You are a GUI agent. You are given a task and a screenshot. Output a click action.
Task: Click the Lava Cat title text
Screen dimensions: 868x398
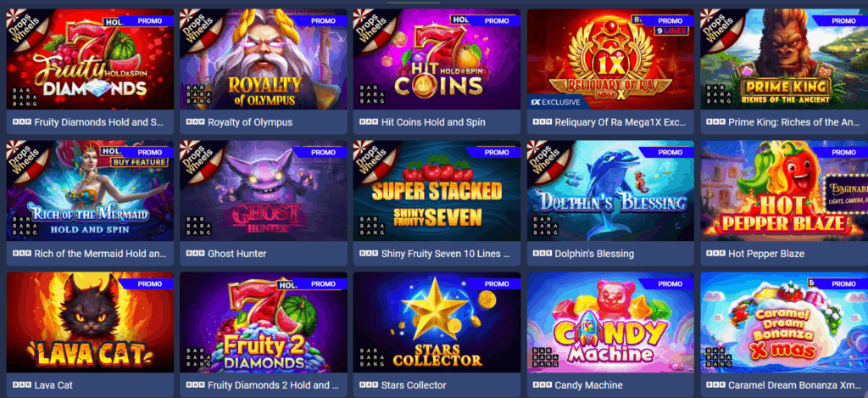coord(53,385)
